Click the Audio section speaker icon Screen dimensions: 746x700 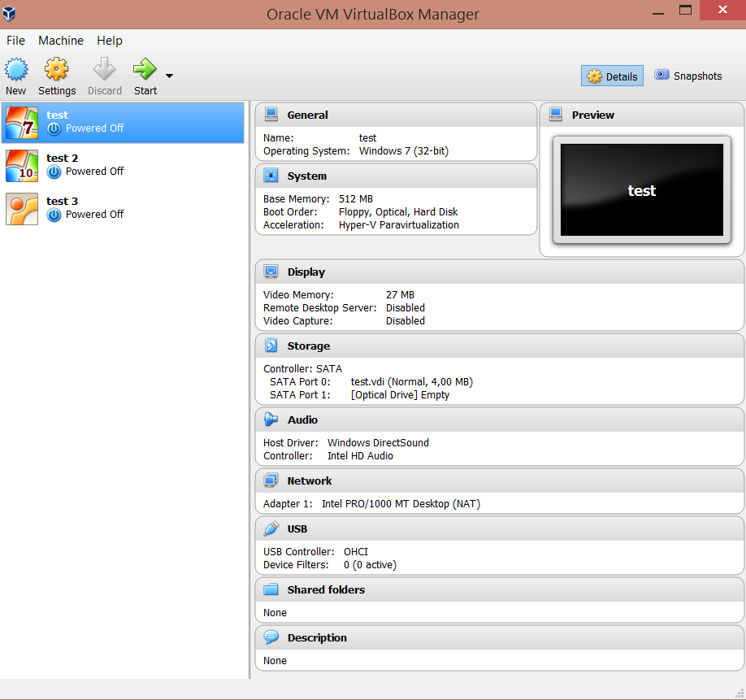271,420
